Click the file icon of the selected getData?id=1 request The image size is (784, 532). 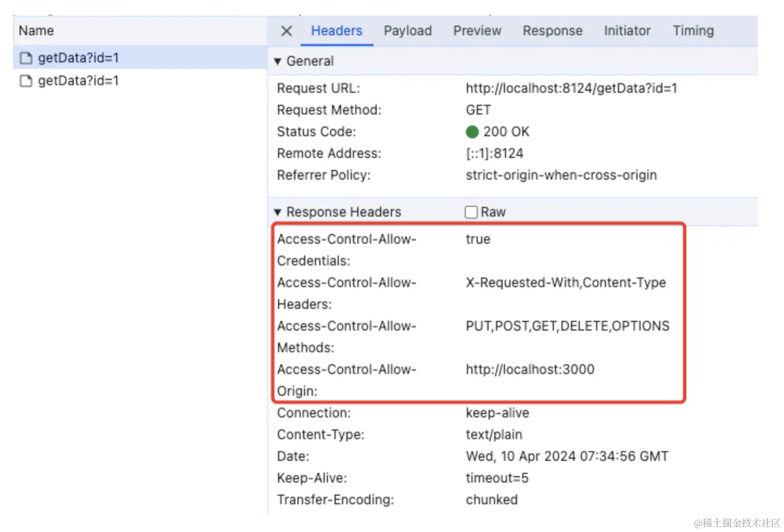[x=26, y=58]
